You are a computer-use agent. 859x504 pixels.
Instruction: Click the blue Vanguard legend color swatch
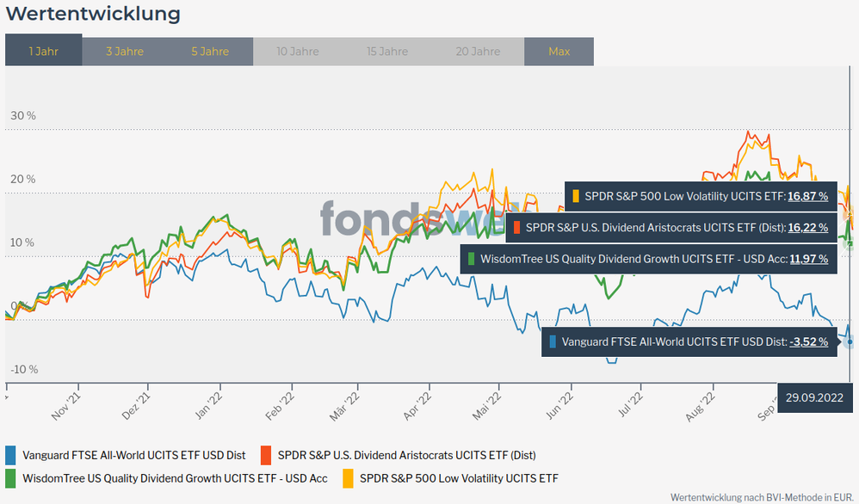pyautogui.click(x=10, y=455)
